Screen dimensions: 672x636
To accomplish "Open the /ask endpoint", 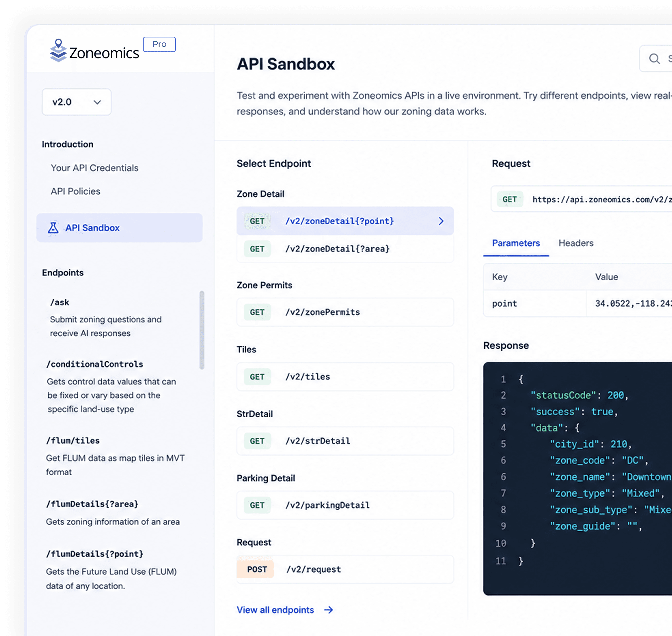I will pyautogui.click(x=60, y=303).
